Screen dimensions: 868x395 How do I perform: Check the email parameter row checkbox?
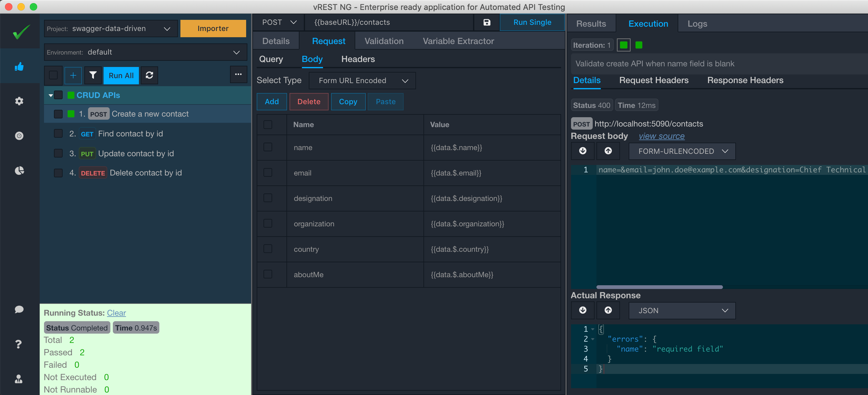(x=268, y=173)
